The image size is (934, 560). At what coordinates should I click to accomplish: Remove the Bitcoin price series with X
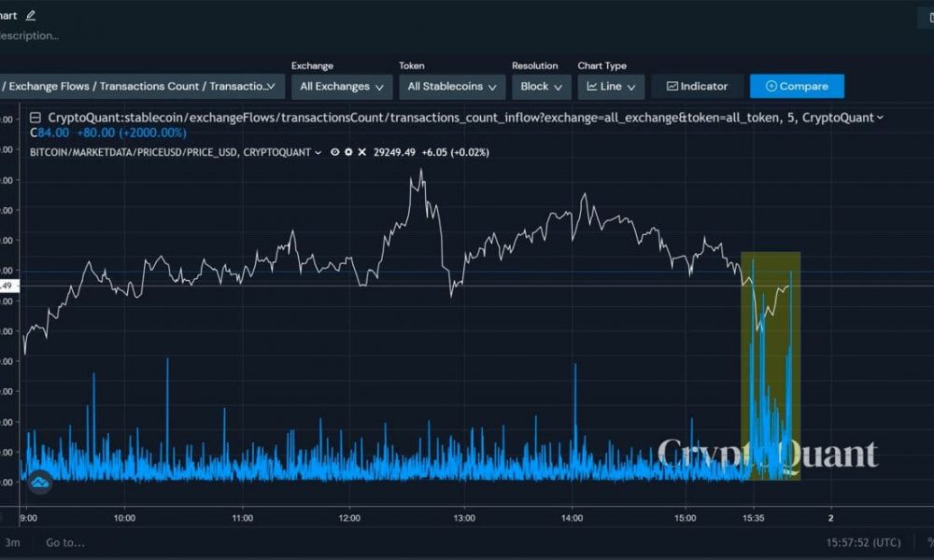coord(361,152)
